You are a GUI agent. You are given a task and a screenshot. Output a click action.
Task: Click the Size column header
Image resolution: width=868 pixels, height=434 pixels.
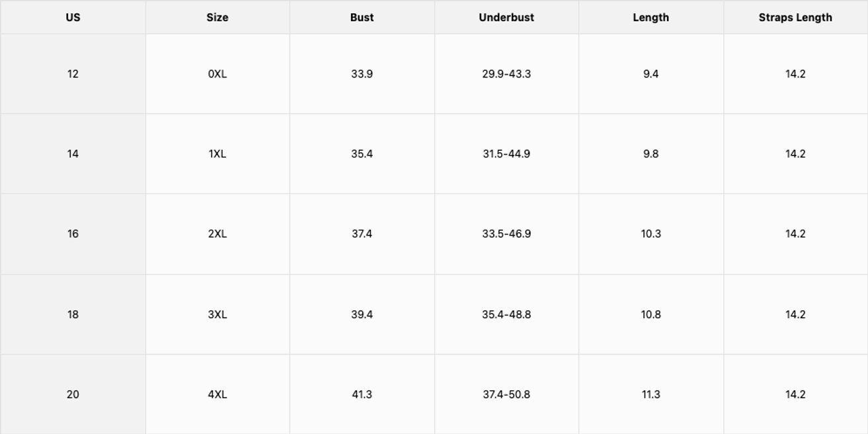coord(217,18)
